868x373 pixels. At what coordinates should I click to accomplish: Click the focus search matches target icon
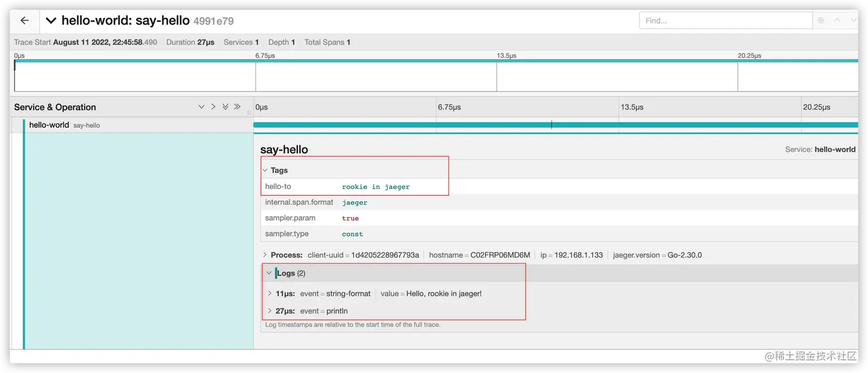(821, 21)
